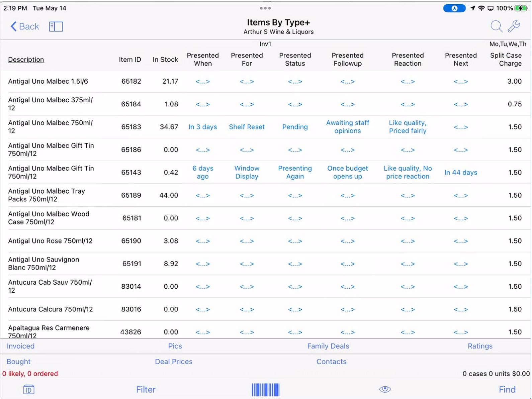Tap the Presented Followup column header

point(348,60)
